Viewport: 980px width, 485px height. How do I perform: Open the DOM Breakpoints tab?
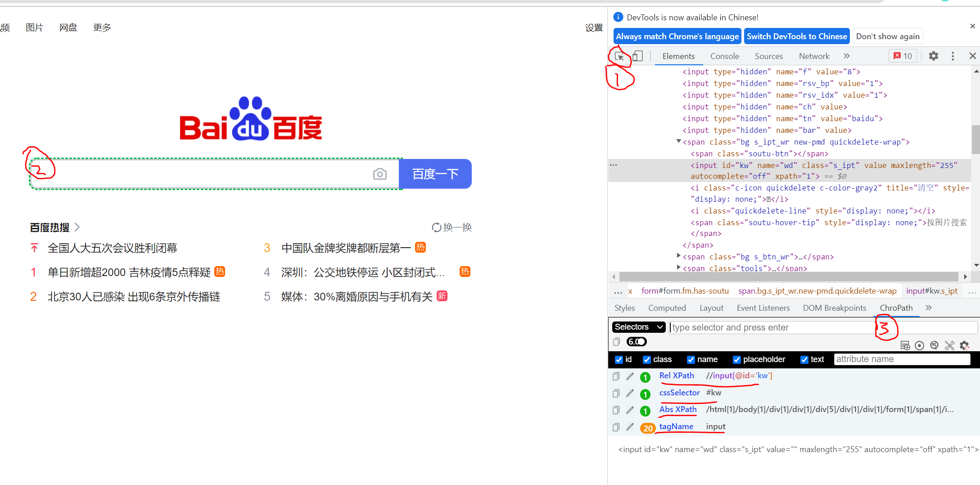[835, 308]
